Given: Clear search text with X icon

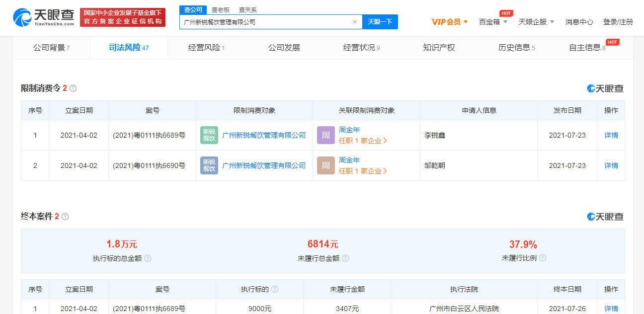Looking at the screenshot, I should pos(354,22).
